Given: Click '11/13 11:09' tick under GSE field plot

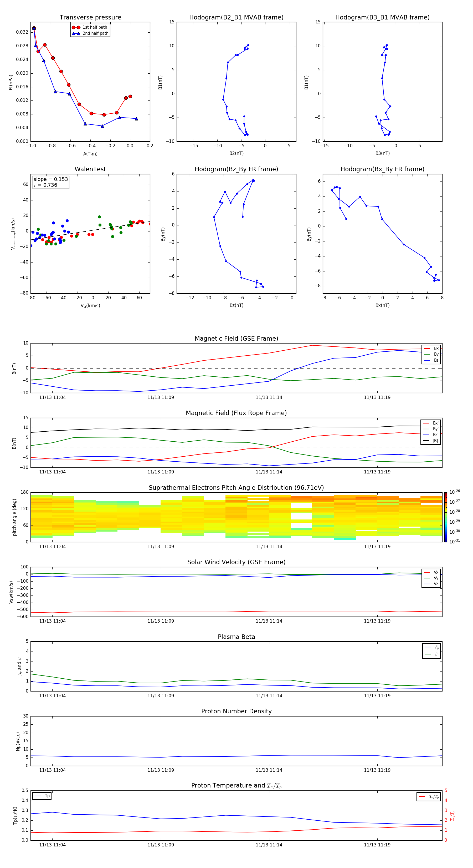Looking at the screenshot, I should [161, 398].
